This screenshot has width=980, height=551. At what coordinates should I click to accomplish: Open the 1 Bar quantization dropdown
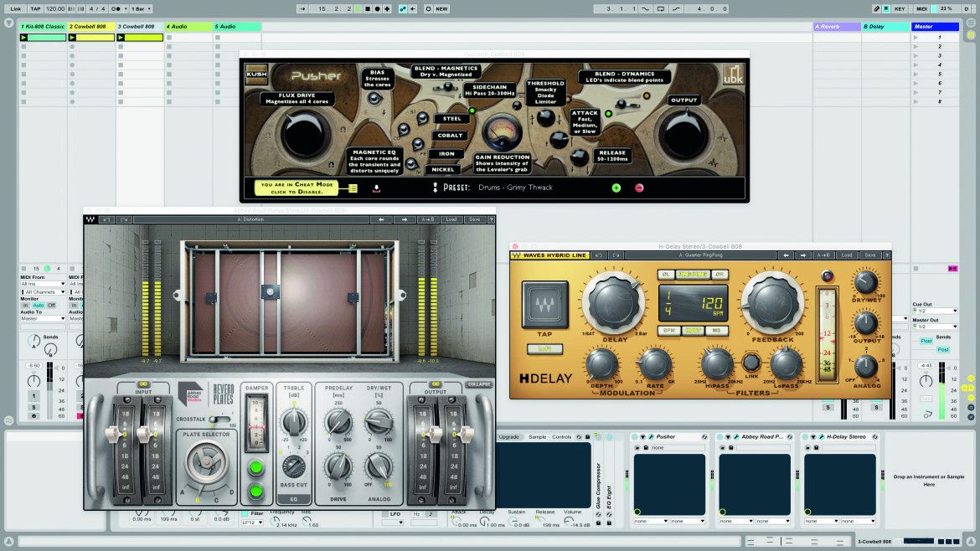pos(141,8)
